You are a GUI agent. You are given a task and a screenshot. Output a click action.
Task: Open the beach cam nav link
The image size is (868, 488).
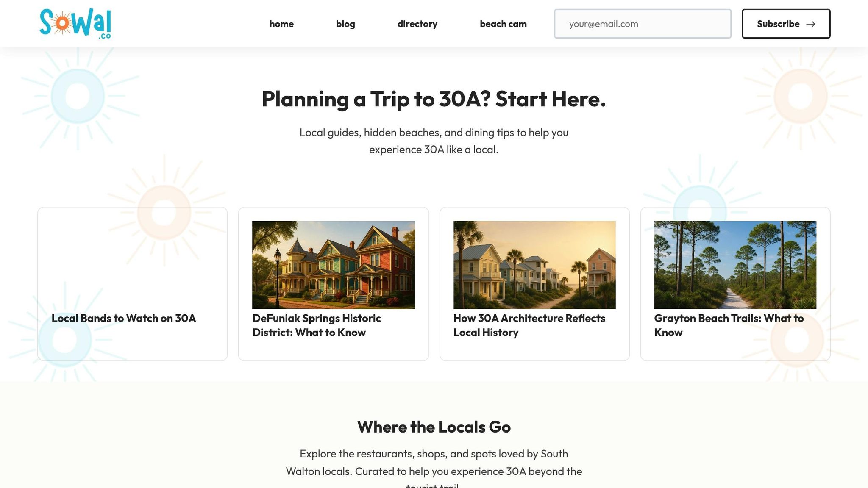tap(503, 24)
